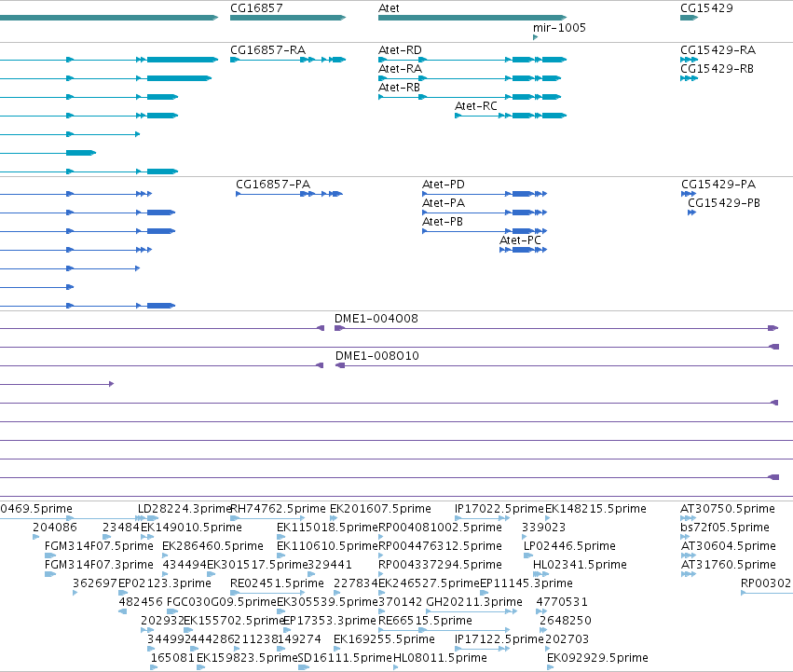
Task: Select EST IP17122.5prime
Action: coord(499,639)
